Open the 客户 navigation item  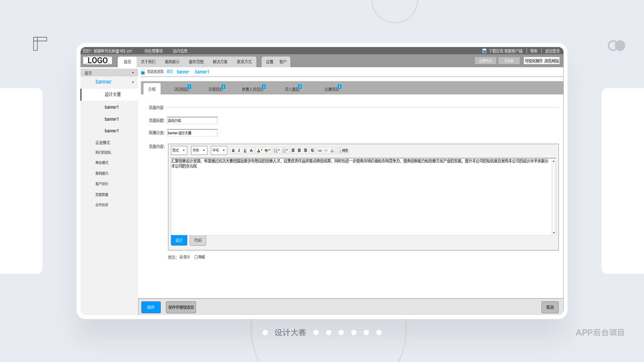click(x=283, y=62)
